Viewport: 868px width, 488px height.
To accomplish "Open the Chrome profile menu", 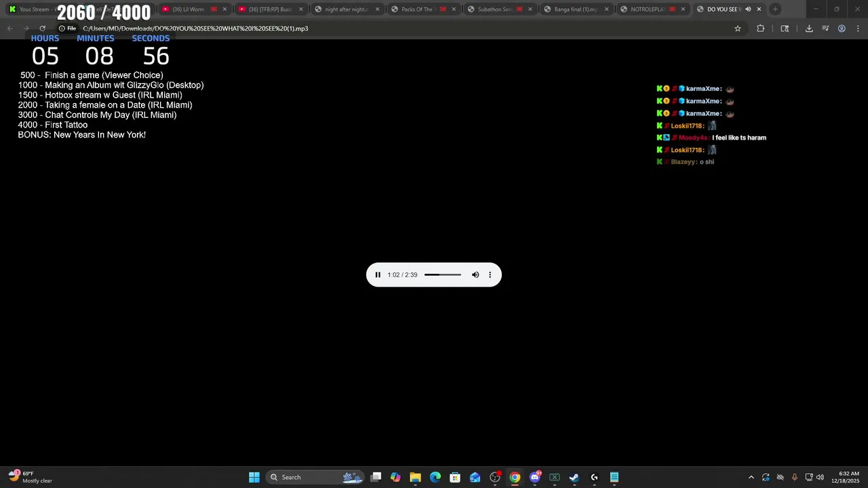I will (842, 28).
